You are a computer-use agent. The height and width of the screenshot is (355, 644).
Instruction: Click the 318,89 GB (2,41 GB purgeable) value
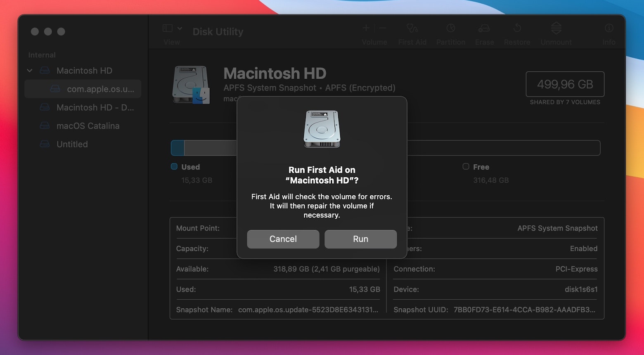tap(327, 269)
